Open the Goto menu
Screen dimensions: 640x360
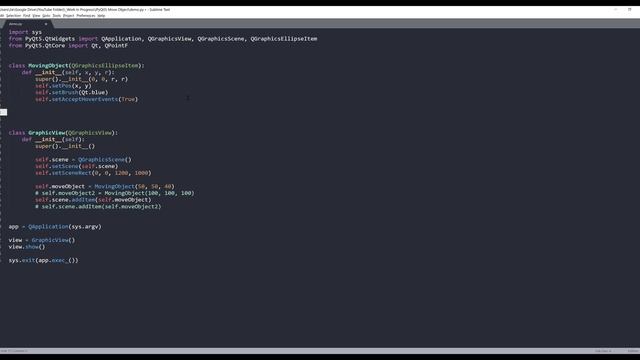[x=46, y=16]
